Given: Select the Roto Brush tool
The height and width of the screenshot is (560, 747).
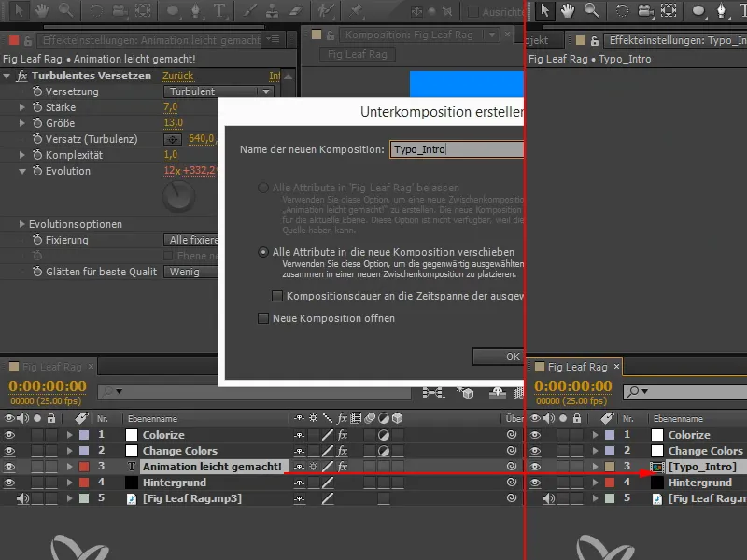Looking at the screenshot, I should pos(326,10).
